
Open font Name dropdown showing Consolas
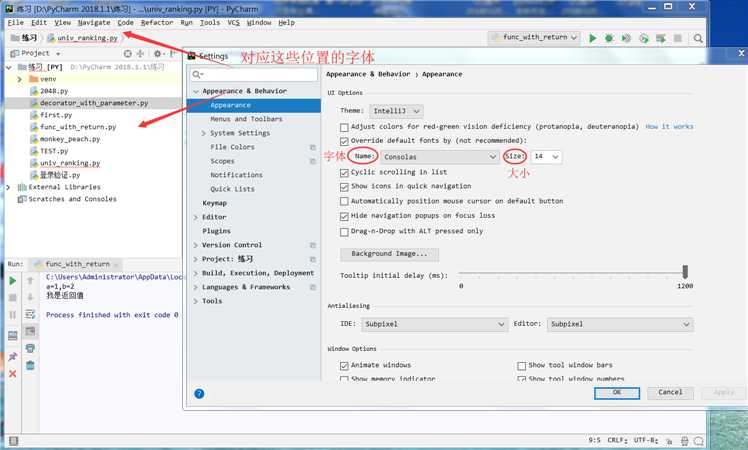(439, 157)
